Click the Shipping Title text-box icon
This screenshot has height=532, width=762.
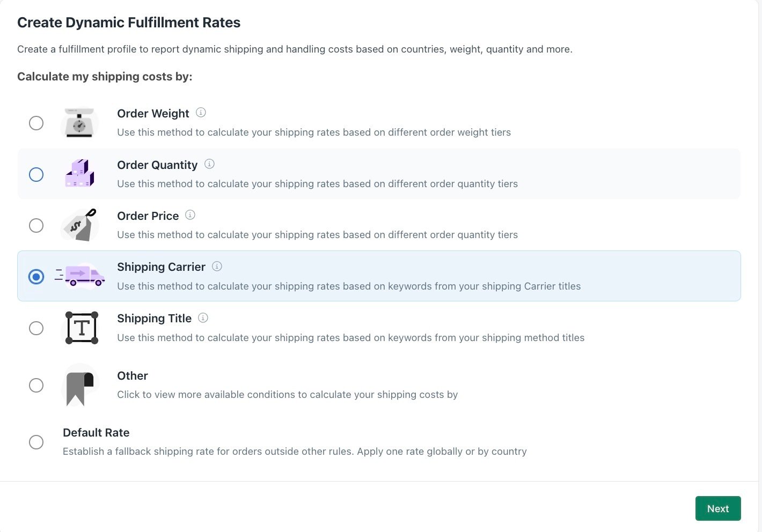(x=82, y=328)
